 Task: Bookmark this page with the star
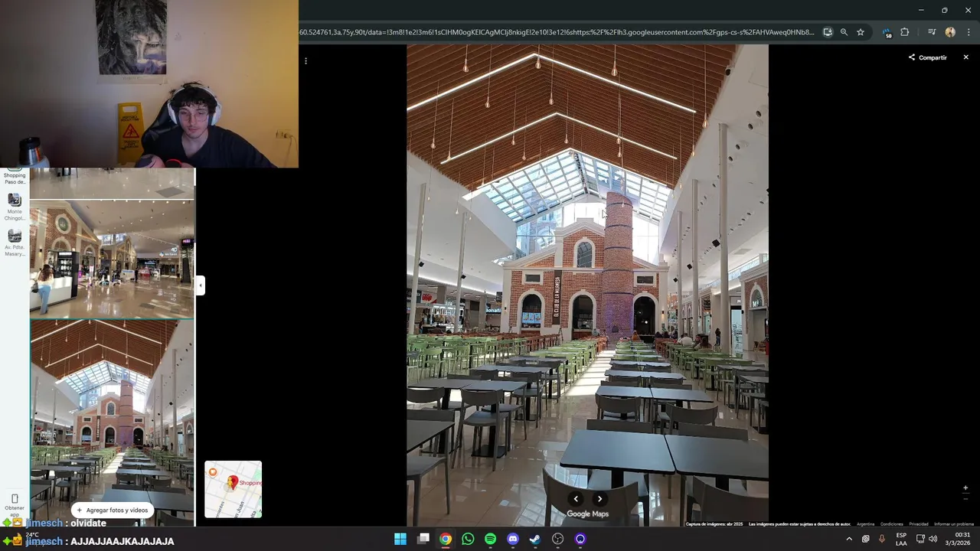tap(861, 32)
